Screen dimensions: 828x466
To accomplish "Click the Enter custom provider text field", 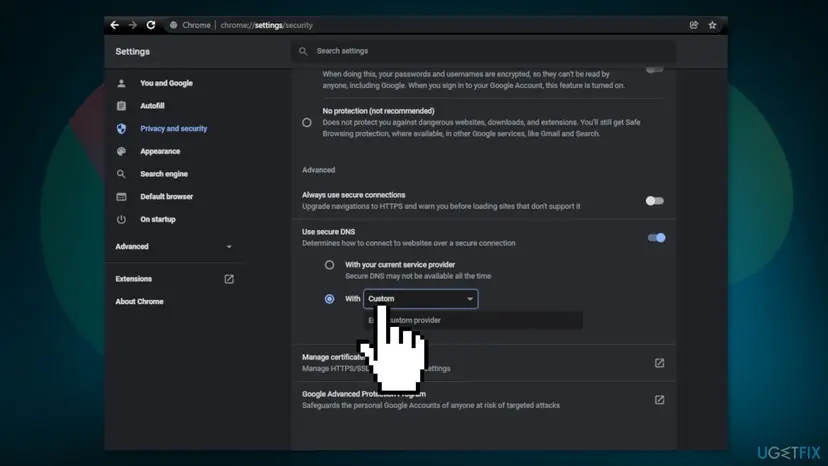I will coord(473,320).
